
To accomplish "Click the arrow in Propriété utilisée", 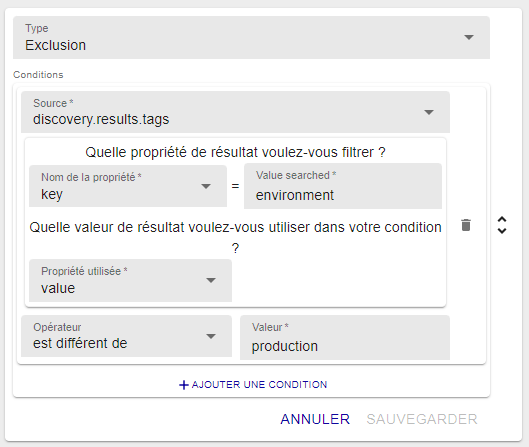I will pyautogui.click(x=211, y=280).
